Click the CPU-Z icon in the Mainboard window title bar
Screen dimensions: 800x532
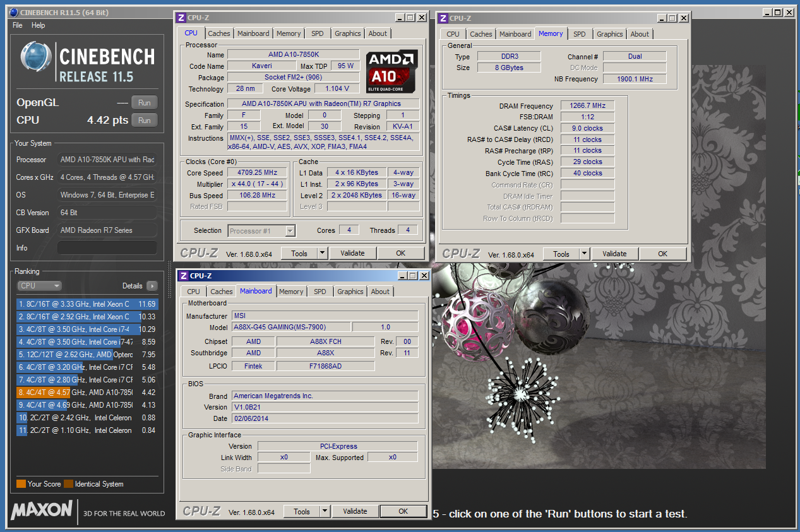184,276
